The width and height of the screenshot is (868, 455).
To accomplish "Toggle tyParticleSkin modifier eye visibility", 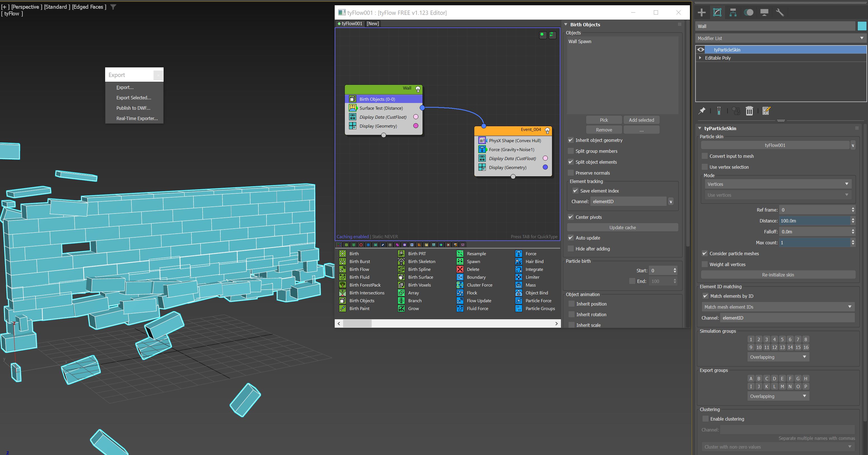I will point(701,50).
